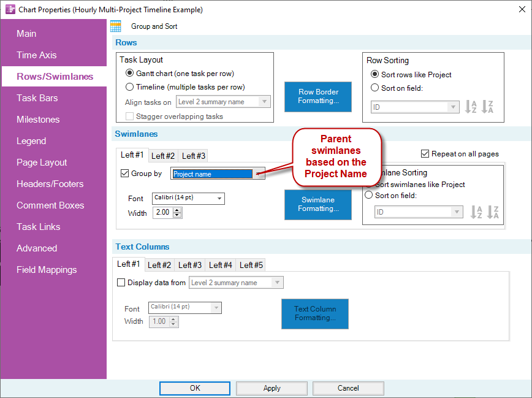
Task: Select Swimlane Sorting Sort on field option
Action: pos(368,195)
